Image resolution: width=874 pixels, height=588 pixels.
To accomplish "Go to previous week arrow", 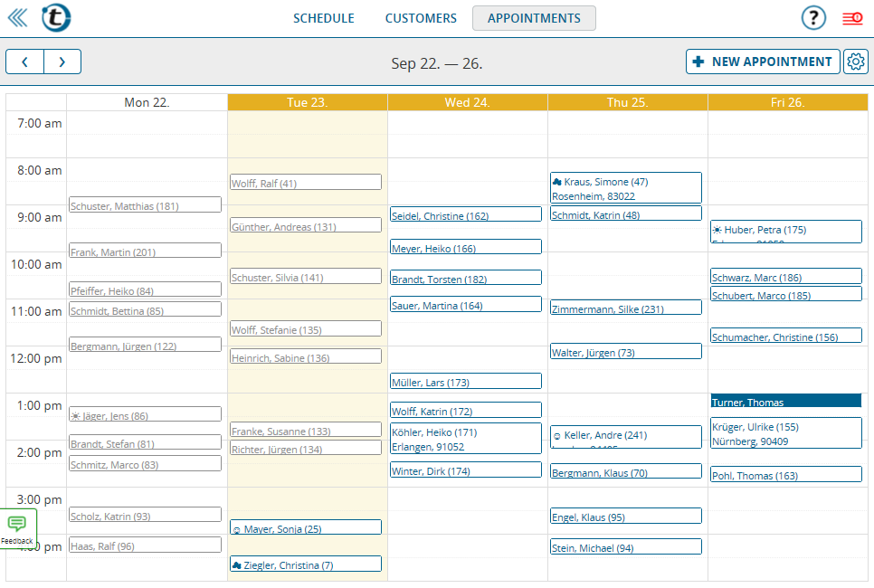I will click(24, 62).
